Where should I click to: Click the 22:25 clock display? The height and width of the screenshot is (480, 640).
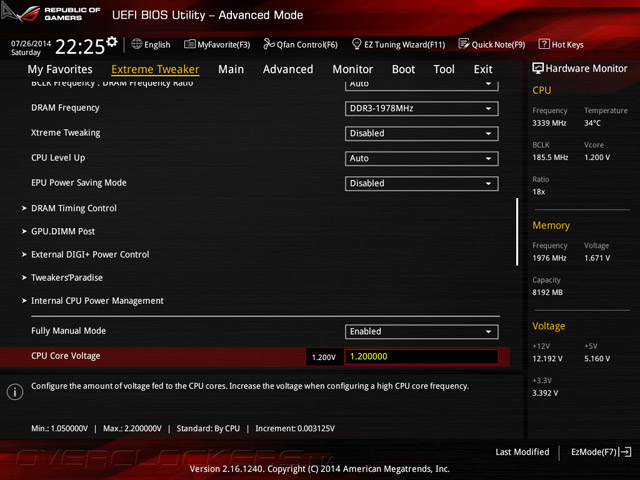80,47
